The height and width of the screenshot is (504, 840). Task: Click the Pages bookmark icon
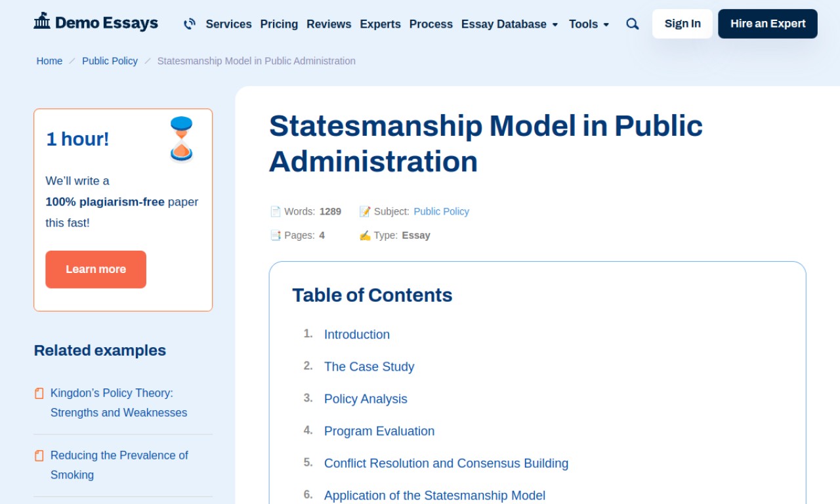click(x=275, y=235)
